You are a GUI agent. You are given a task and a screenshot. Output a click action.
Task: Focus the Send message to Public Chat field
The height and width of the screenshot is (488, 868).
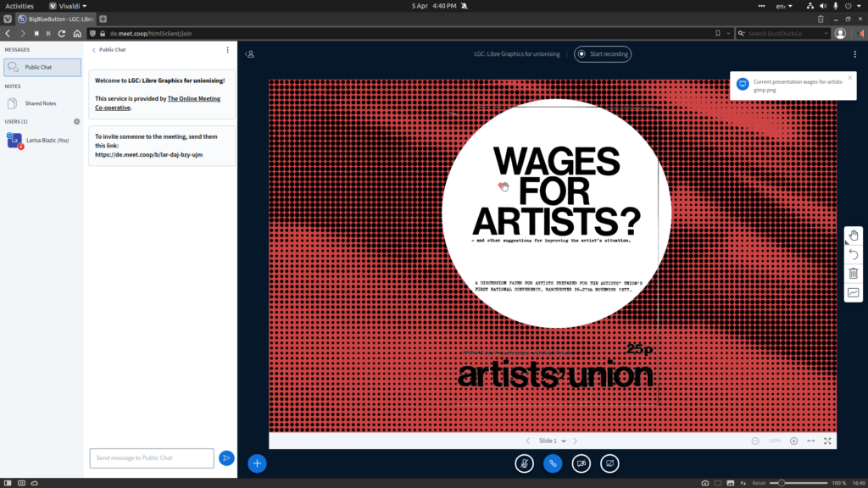152,458
